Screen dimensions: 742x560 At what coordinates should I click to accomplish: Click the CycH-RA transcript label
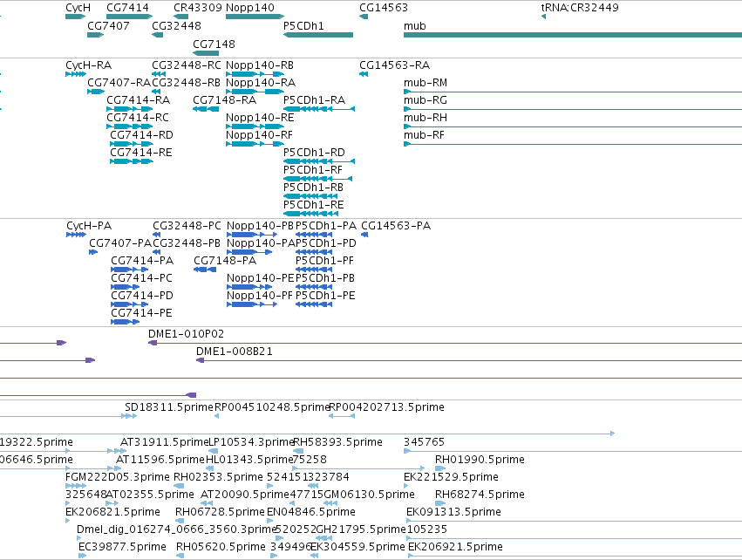[88, 65]
